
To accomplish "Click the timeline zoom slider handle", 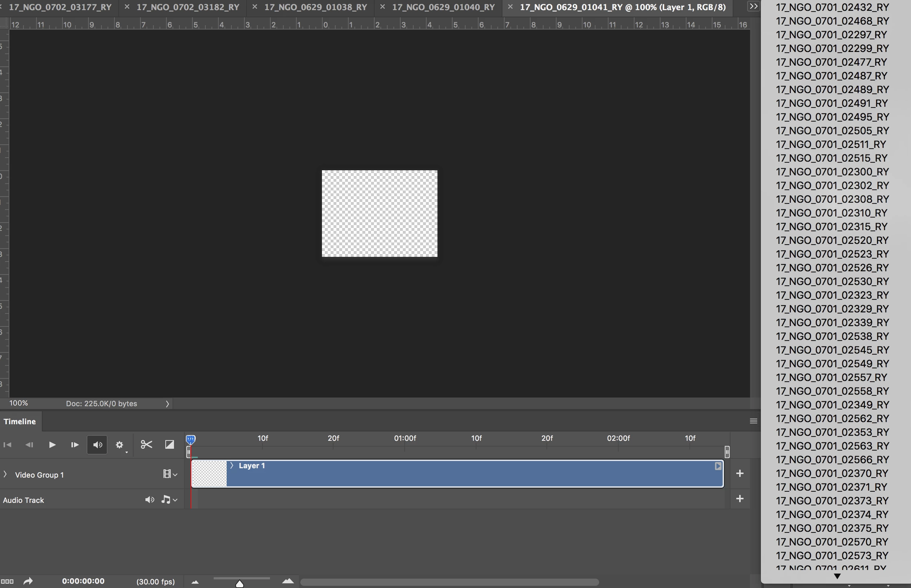I will pos(240,584).
